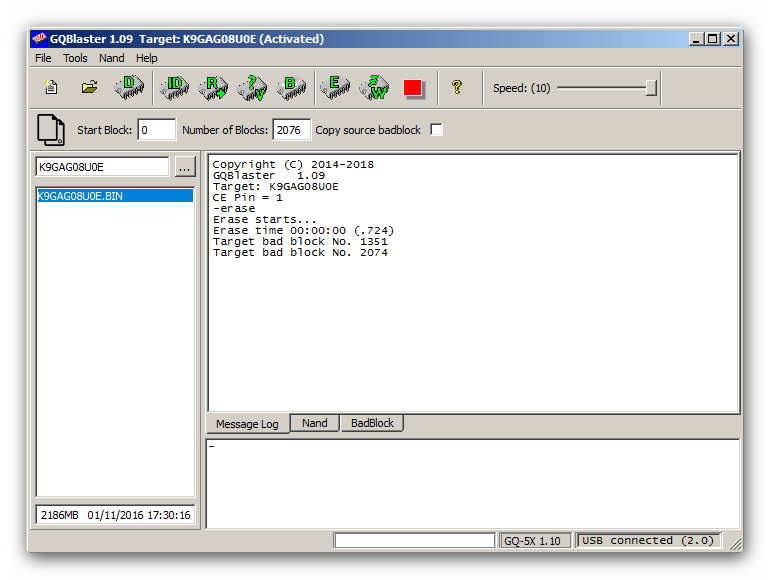The width and height of the screenshot is (771, 580).
Task: Click the Verify chip icon (?V)
Action: (252, 88)
